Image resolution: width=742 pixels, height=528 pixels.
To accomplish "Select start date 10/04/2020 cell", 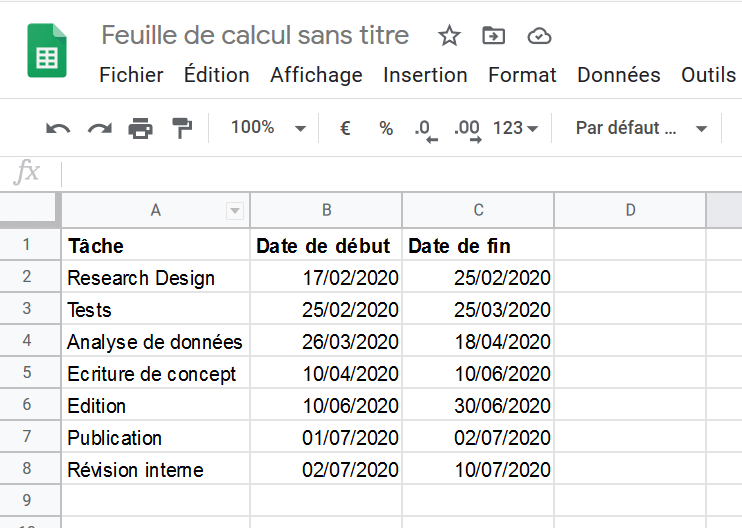I will click(x=326, y=373).
